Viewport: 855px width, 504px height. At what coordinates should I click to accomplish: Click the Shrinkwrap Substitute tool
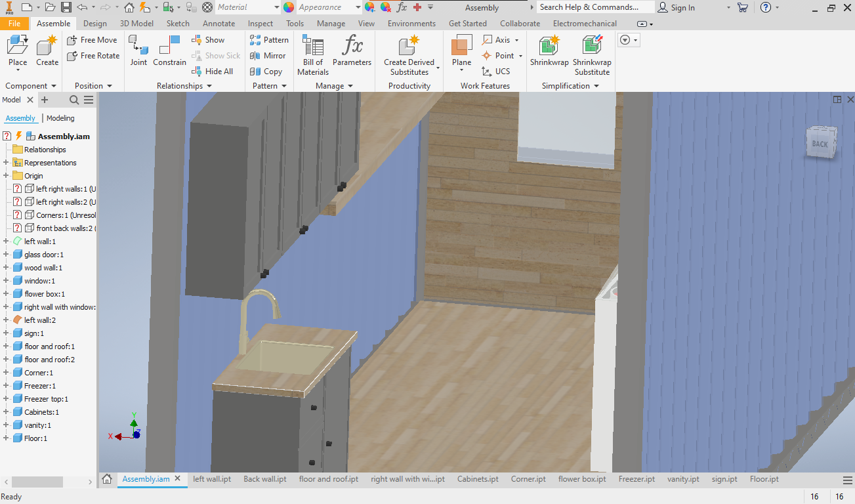point(592,56)
